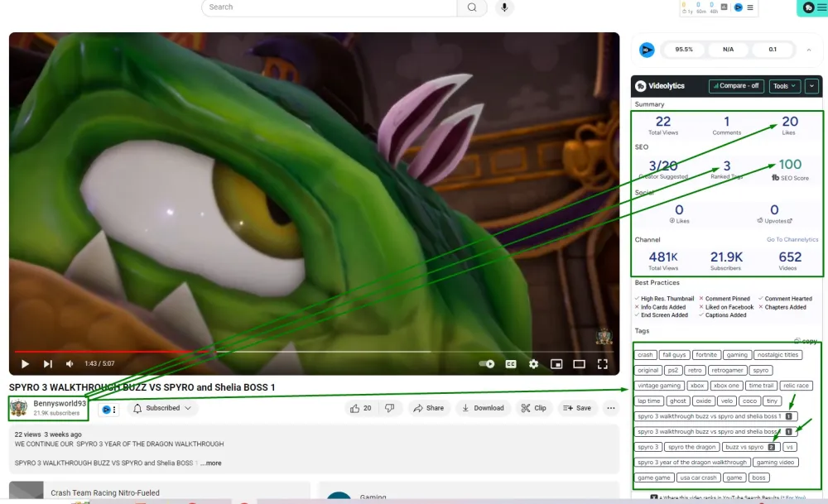The width and height of the screenshot is (828, 504).
Task: Select 'spyro 3 year of the dragon walkthrough' tag
Action: 691,462
